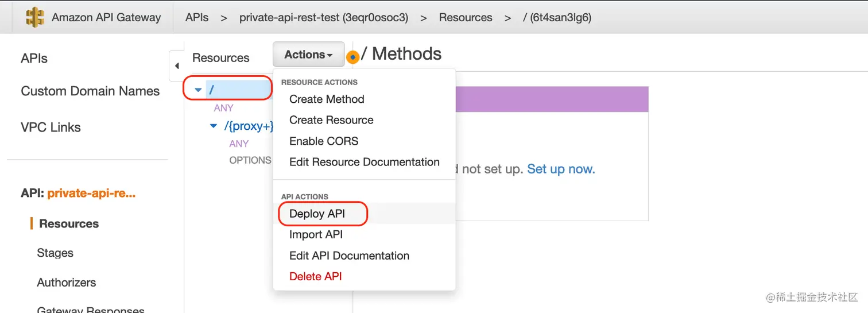Collapse the /{proxy+} resource triangle
The image size is (868, 313).
[214, 126]
